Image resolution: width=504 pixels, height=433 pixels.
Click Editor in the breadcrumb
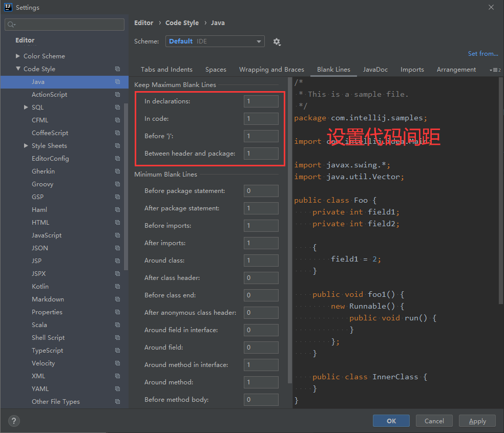tap(144, 23)
